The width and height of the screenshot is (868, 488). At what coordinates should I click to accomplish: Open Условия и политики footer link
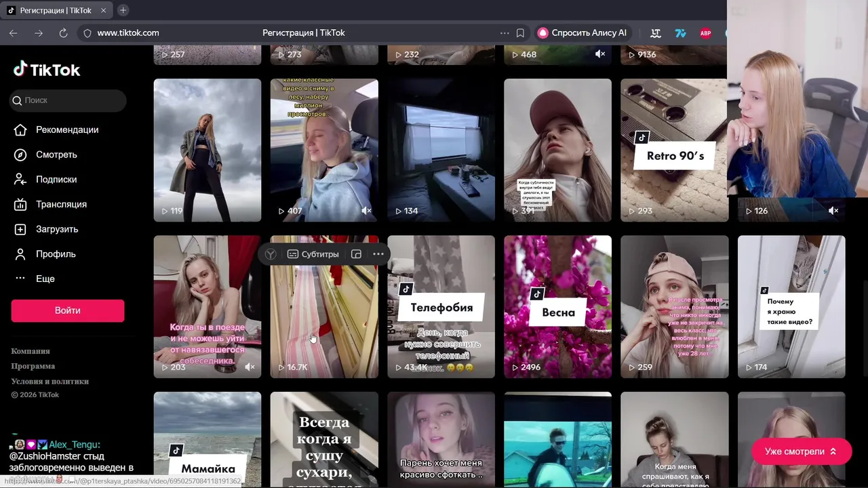(x=50, y=381)
